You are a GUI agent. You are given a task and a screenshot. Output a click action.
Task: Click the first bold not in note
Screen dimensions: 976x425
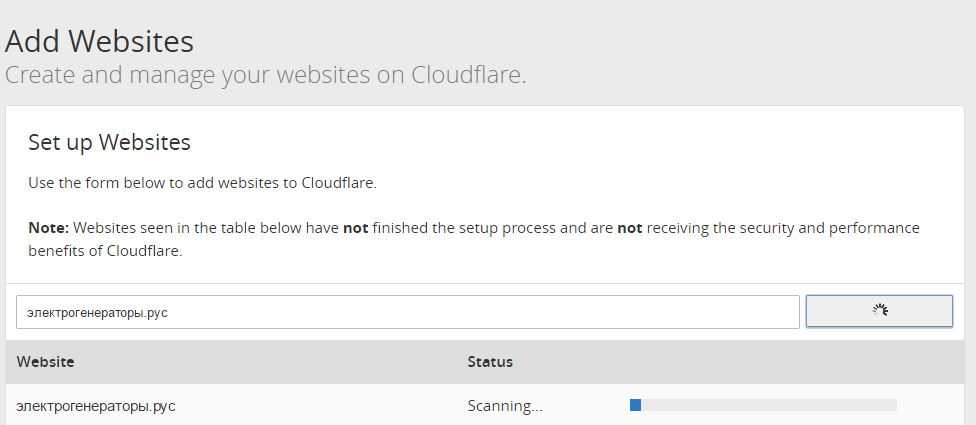[x=356, y=228]
